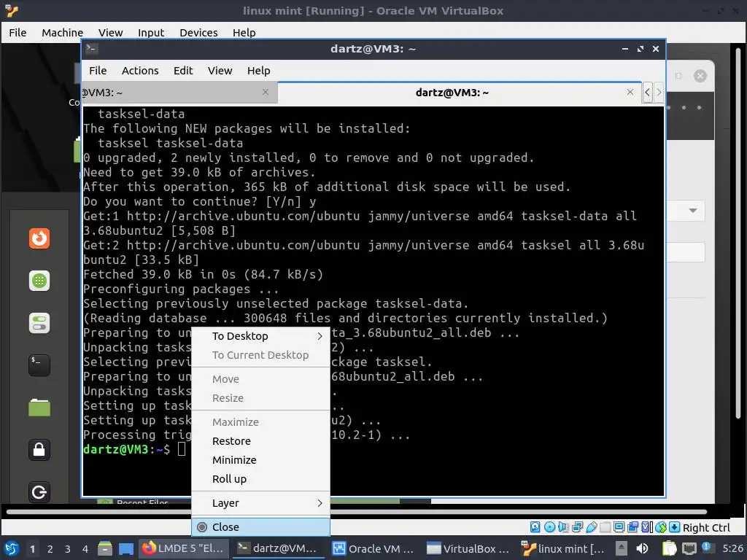Click the logout G icon in the dock
The image size is (747, 560).
tap(39, 492)
